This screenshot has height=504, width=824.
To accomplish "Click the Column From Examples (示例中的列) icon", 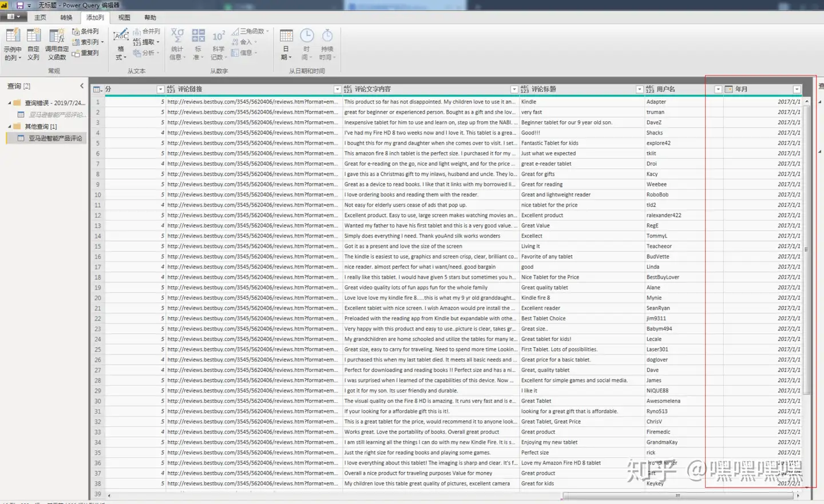I will 12,37.
